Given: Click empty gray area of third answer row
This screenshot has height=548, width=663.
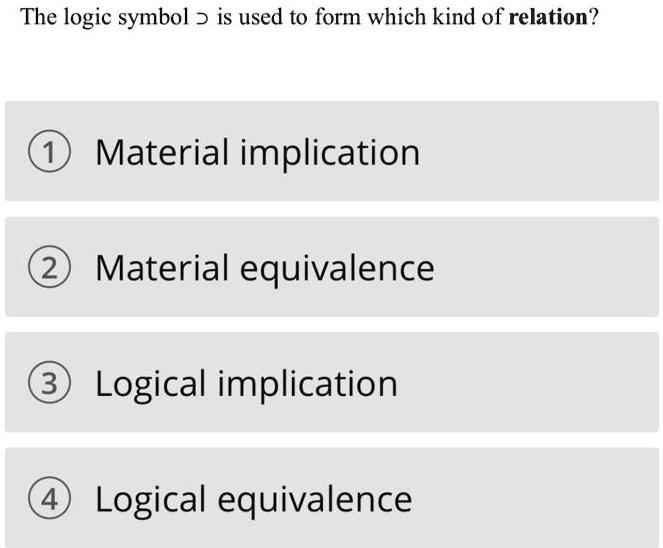Looking at the screenshot, I should pyautogui.click(x=529, y=382).
